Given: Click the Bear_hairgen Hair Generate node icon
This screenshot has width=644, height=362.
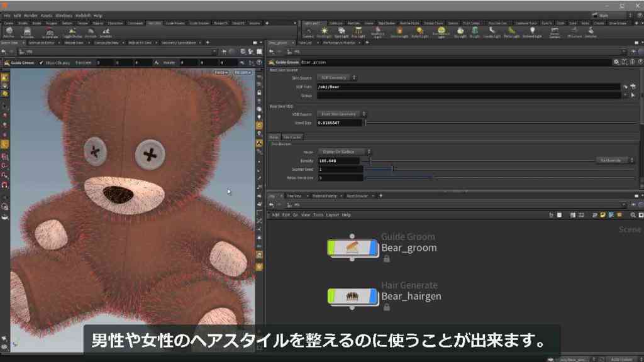Looking at the screenshot, I should click(352, 297).
